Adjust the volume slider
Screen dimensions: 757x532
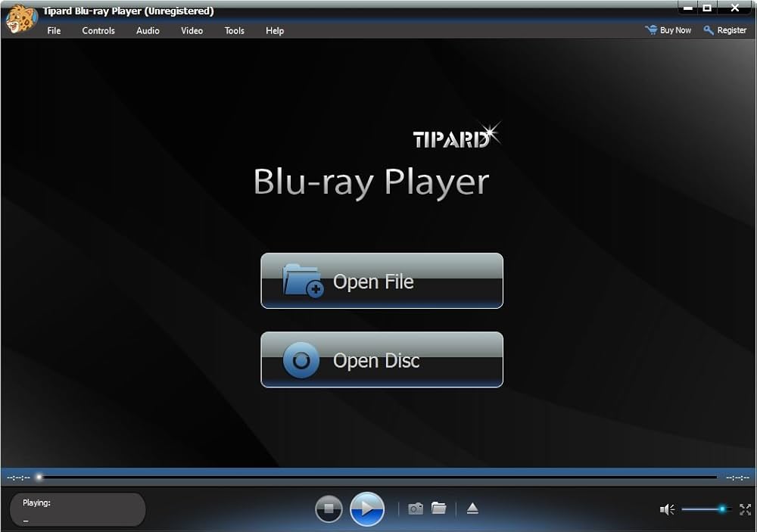click(704, 509)
